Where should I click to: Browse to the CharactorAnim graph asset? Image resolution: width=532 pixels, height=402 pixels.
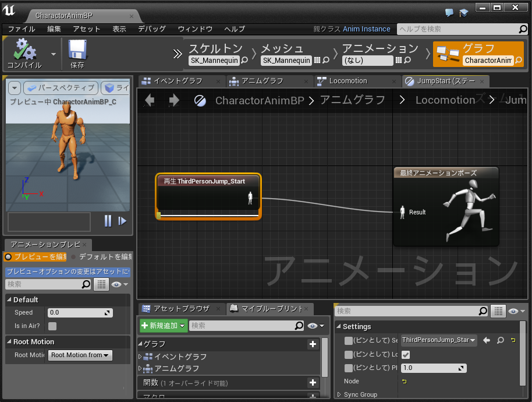coord(519,60)
